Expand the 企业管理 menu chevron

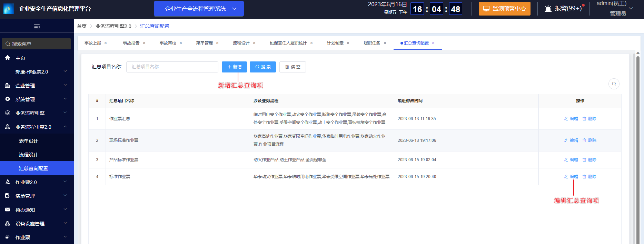point(65,85)
